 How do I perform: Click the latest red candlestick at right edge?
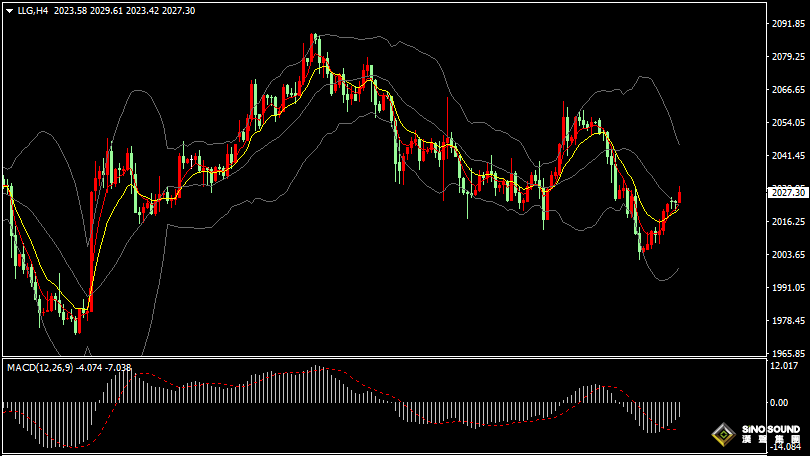click(x=680, y=196)
